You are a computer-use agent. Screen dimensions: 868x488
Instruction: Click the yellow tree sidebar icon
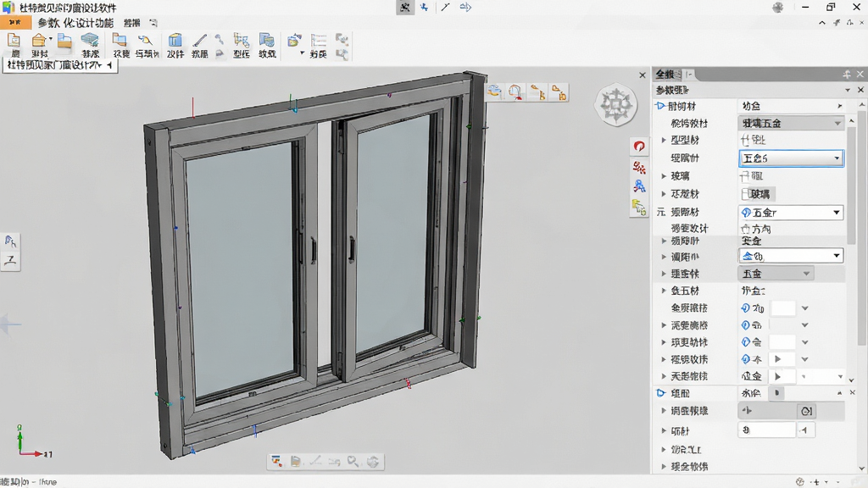point(639,207)
